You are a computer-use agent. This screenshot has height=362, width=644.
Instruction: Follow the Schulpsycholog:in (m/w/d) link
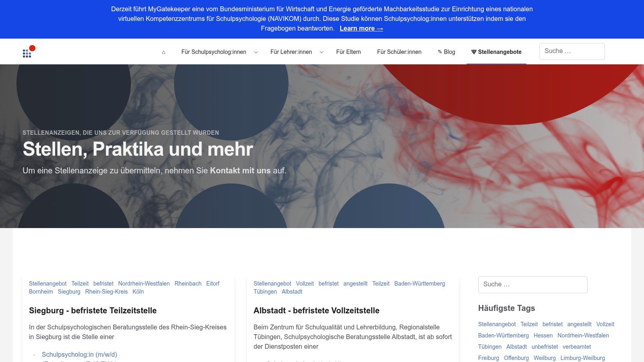click(79, 354)
